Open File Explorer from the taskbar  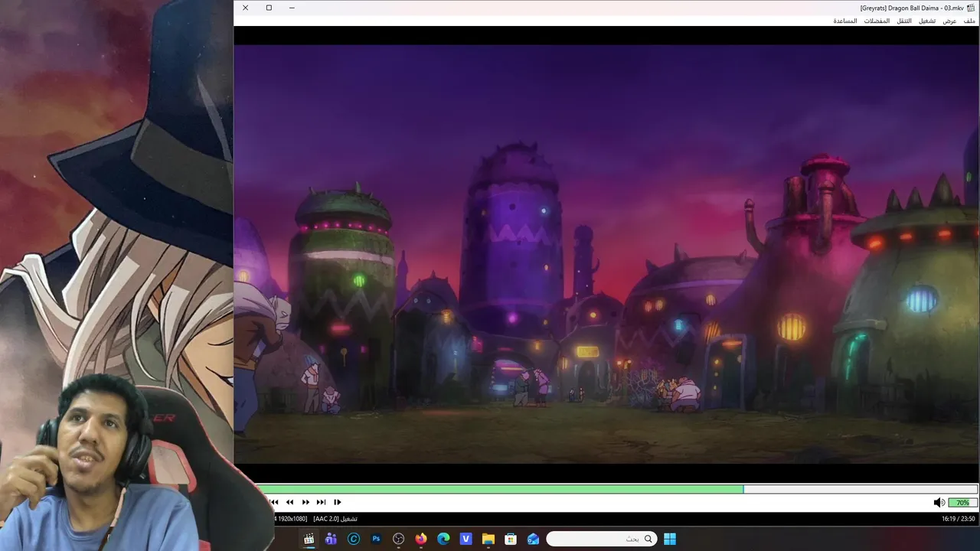point(488,539)
